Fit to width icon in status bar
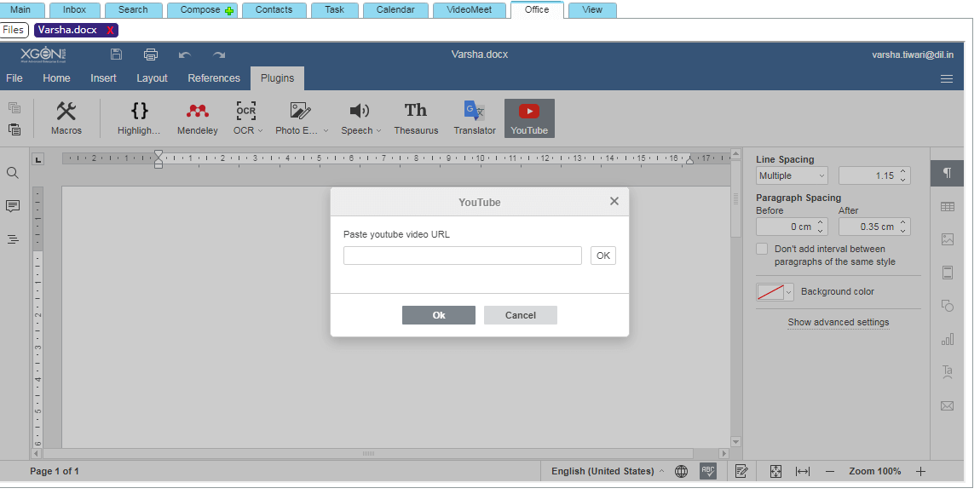Viewport: 980px width, 494px height. click(x=803, y=472)
